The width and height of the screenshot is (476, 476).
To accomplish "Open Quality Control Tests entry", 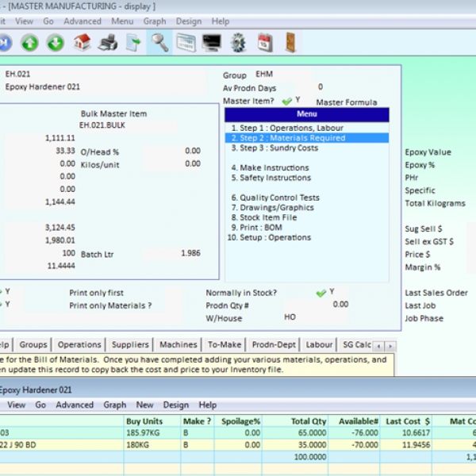I will point(306,198).
